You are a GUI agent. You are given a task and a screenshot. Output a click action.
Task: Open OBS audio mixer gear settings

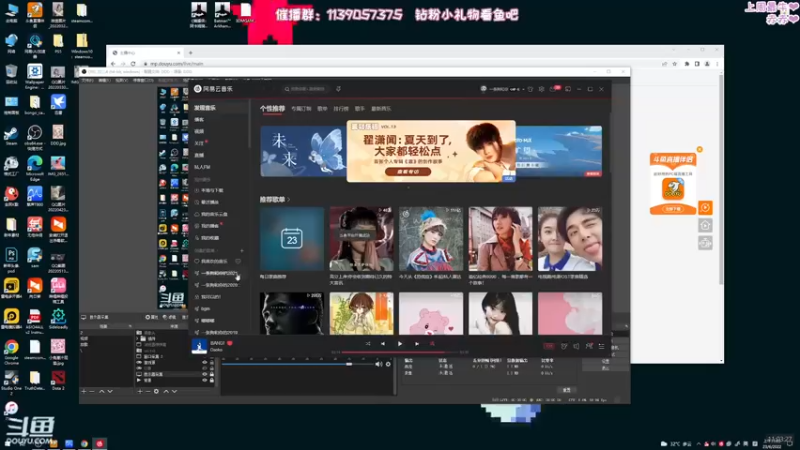point(388,364)
